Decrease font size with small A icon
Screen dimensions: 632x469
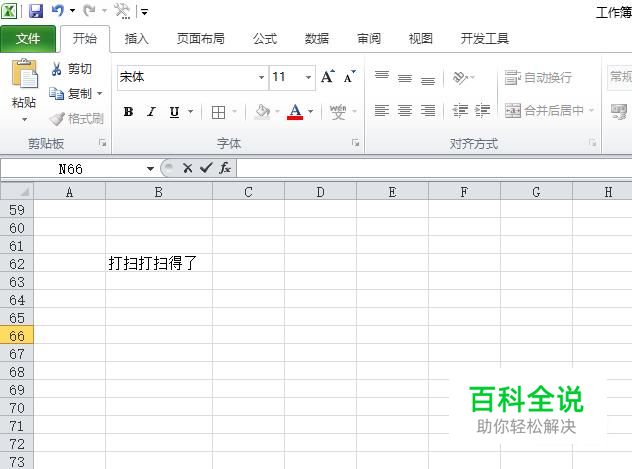point(349,77)
